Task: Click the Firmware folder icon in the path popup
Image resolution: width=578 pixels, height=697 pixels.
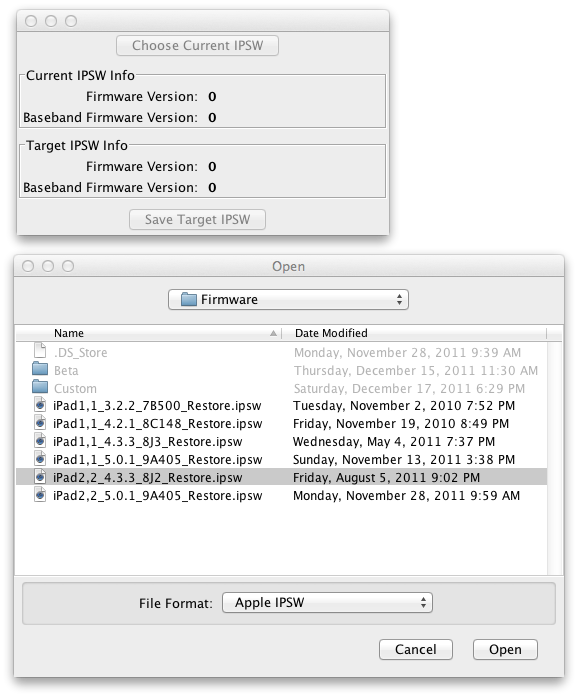Action: click(x=189, y=299)
